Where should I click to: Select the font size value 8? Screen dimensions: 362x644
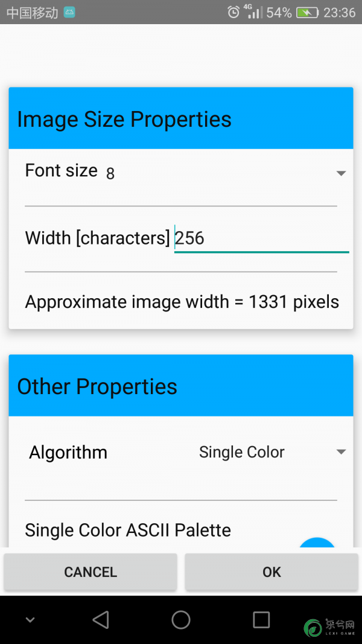click(x=110, y=174)
